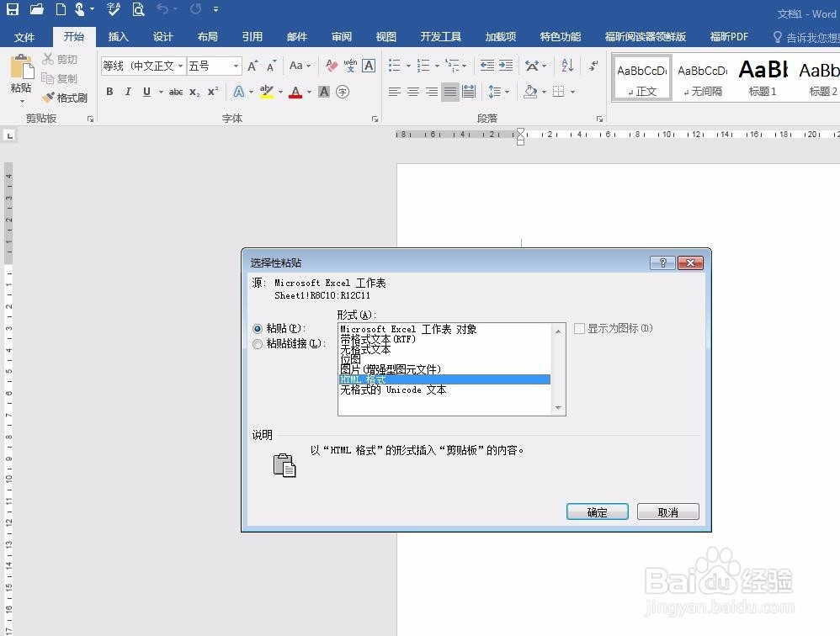
Task: Copy the selection with the copy button
Action: click(x=60, y=79)
